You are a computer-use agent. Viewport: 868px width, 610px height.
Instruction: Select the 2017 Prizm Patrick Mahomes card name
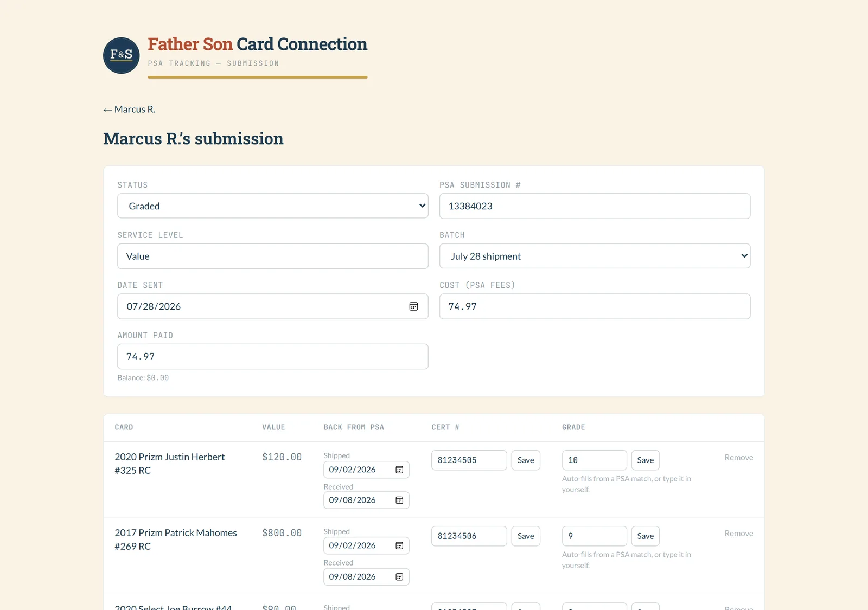[x=176, y=540]
